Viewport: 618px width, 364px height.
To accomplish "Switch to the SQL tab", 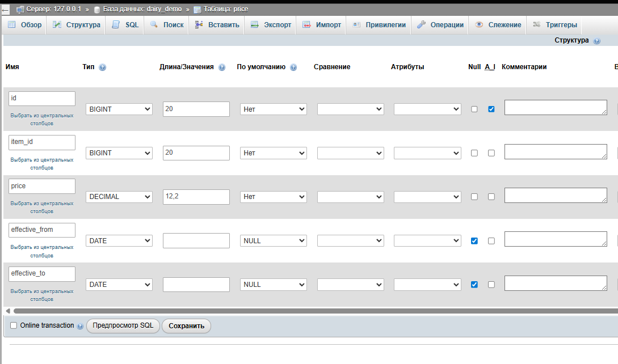I will [125, 25].
